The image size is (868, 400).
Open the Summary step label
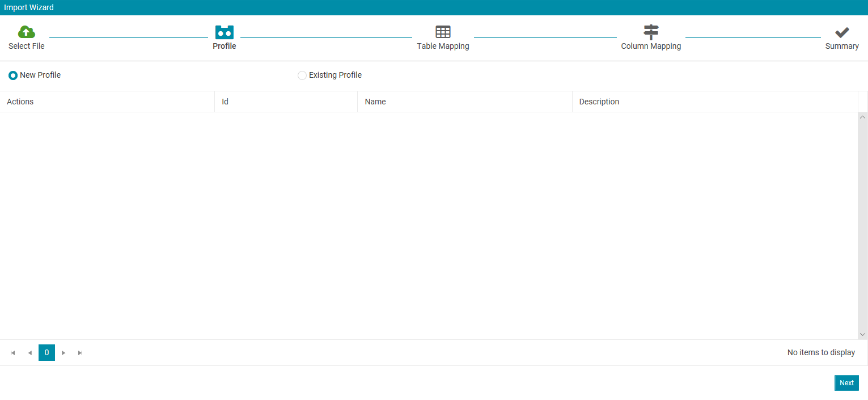842,46
